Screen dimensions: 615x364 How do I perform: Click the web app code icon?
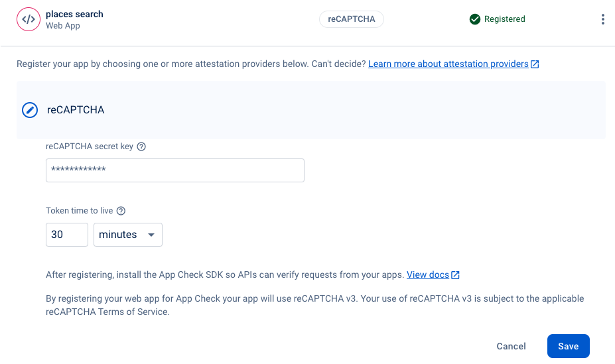pyautogui.click(x=29, y=19)
